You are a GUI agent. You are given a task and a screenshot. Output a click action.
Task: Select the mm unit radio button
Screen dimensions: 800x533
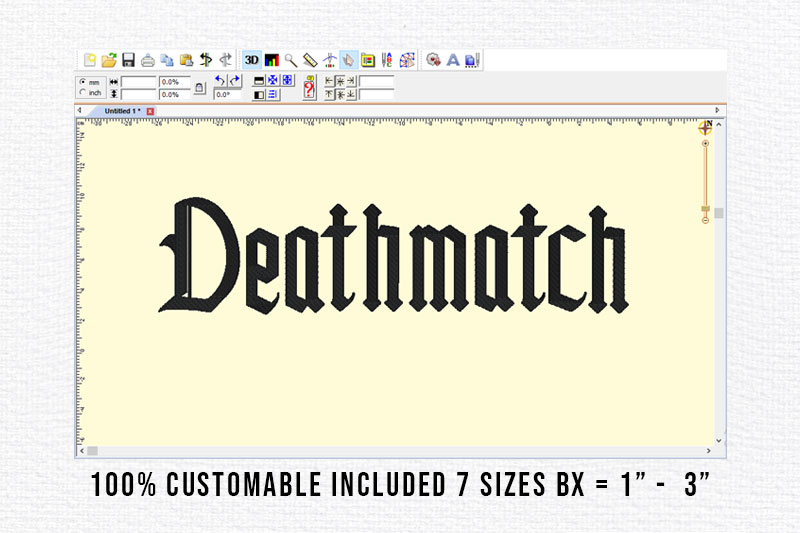point(83,82)
